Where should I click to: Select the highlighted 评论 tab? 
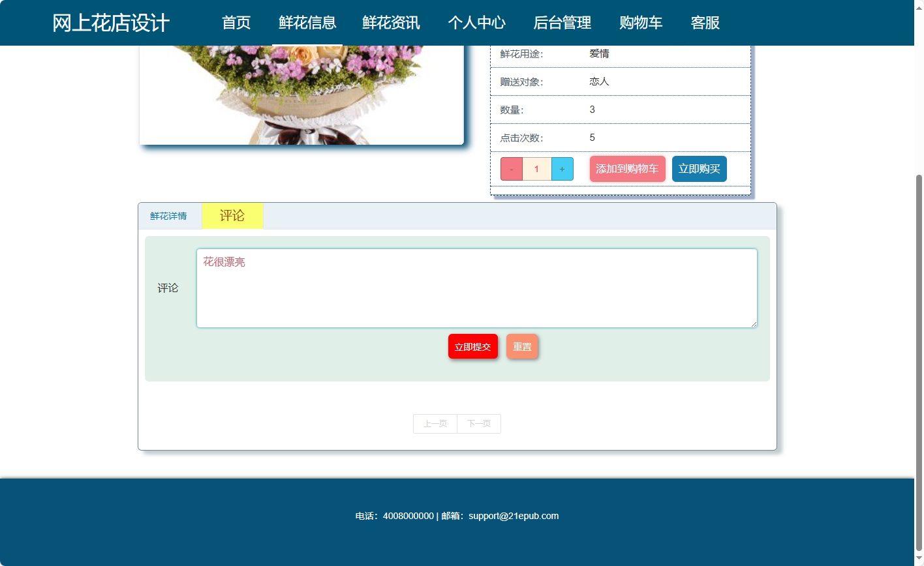click(232, 215)
